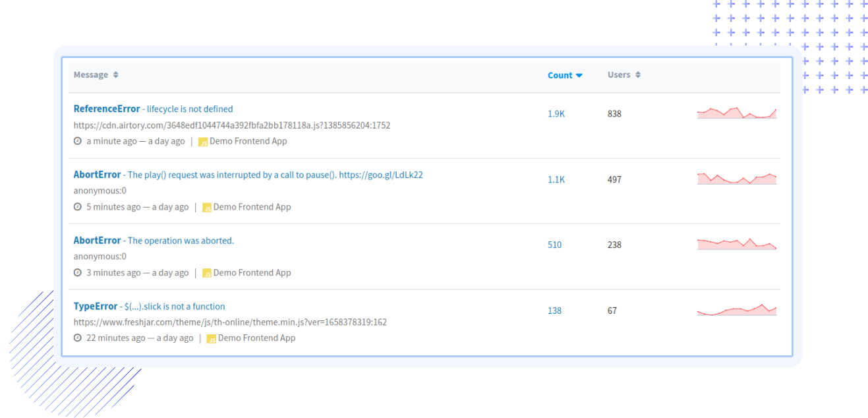868x418 pixels.
Task: Open the sparkline chart for 1.1K AbortError
Action: click(x=737, y=179)
